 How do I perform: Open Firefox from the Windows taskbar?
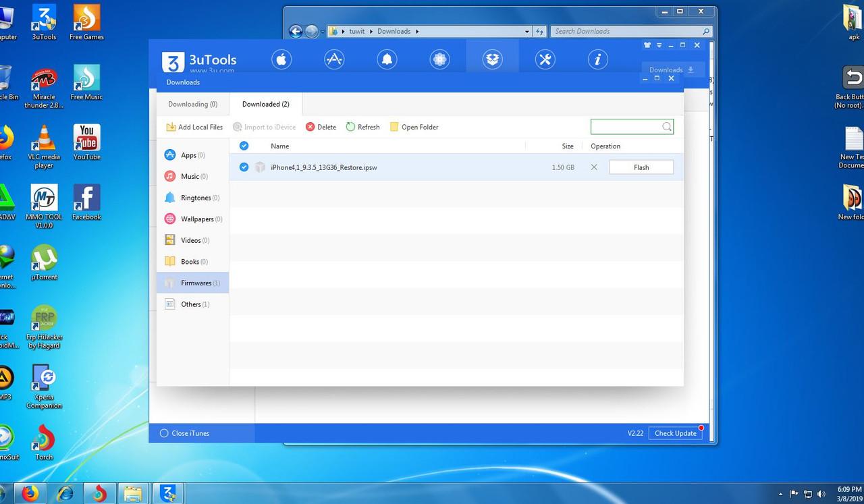[x=30, y=493]
